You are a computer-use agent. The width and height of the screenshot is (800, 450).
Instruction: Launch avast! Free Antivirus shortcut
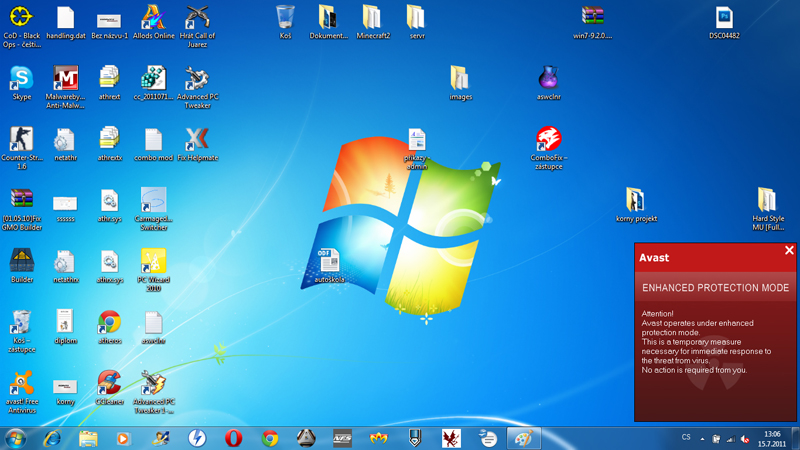[x=21, y=383]
